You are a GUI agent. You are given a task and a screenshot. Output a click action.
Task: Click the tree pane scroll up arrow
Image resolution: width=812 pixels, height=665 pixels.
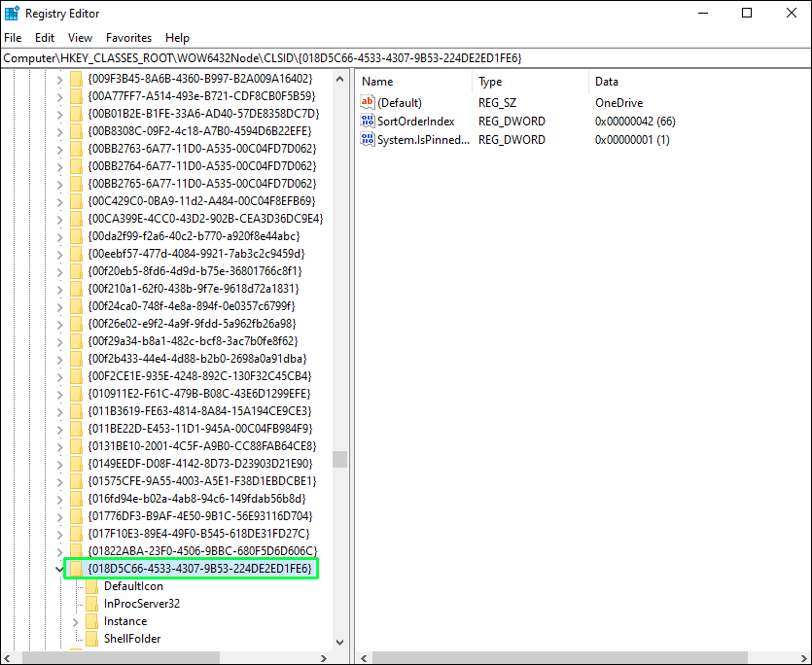(339, 80)
